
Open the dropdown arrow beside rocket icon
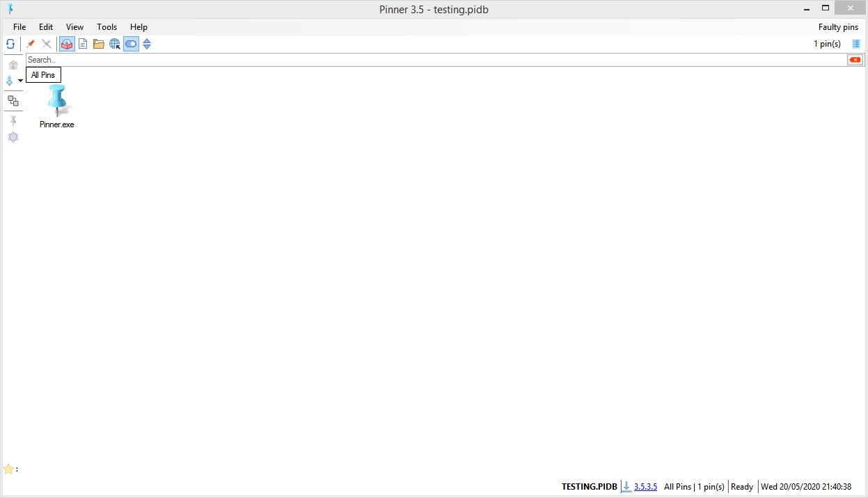(x=20, y=81)
